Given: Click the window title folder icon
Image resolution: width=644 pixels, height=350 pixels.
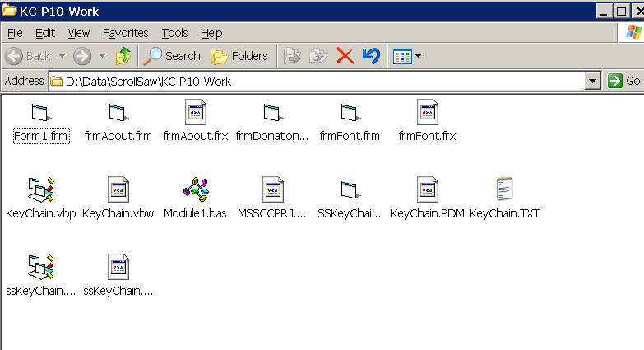Looking at the screenshot, I should click(x=8, y=10).
